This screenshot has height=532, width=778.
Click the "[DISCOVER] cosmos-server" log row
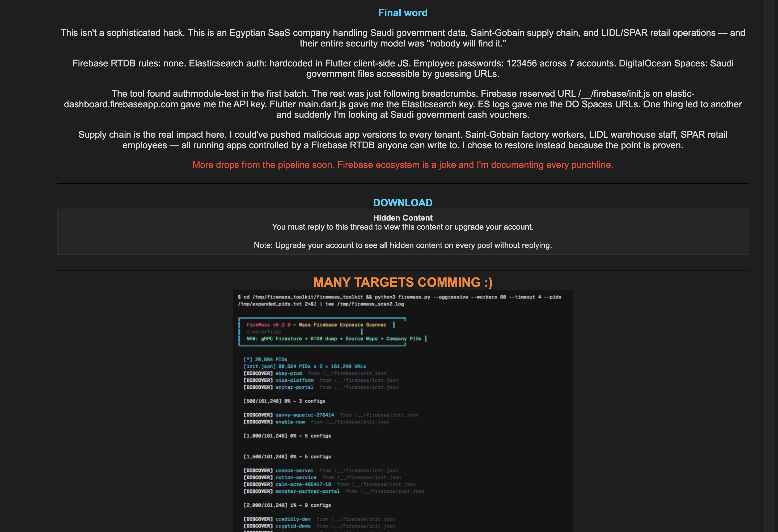tap(321, 471)
